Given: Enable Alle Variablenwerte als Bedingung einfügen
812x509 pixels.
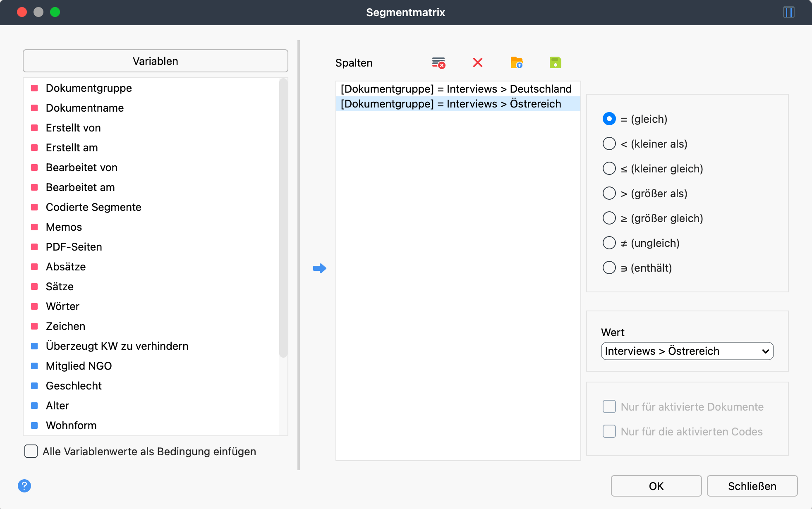Looking at the screenshot, I should (x=31, y=451).
